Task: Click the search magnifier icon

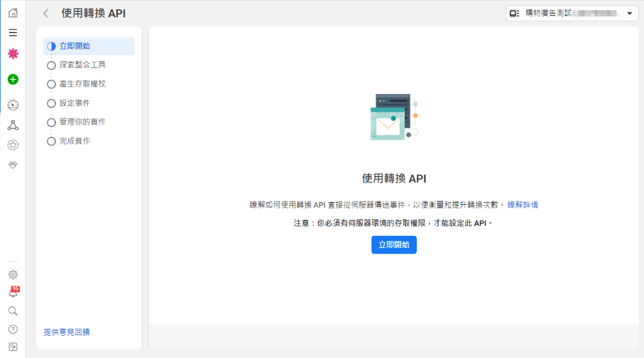Action: point(13,311)
